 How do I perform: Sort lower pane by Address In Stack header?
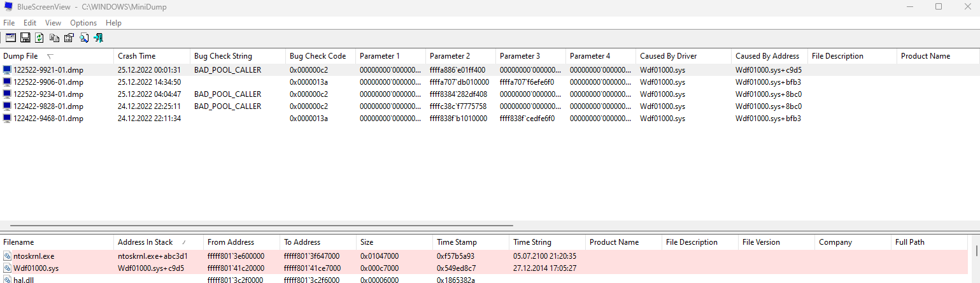click(x=159, y=242)
